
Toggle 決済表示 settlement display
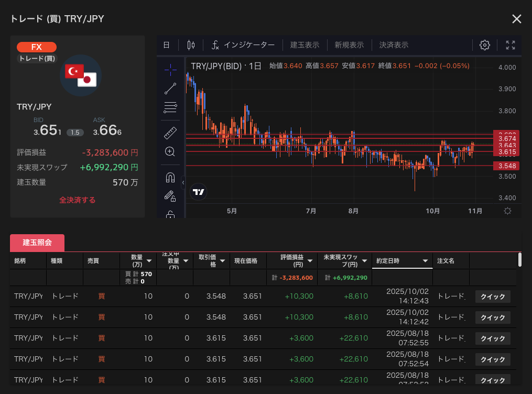pos(394,45)
